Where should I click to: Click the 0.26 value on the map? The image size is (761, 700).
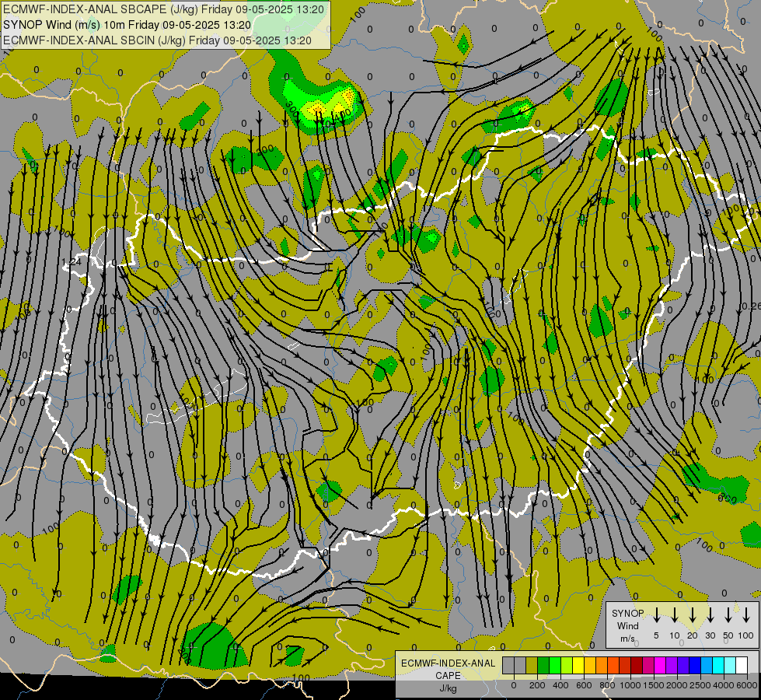[x=751, y=306]
